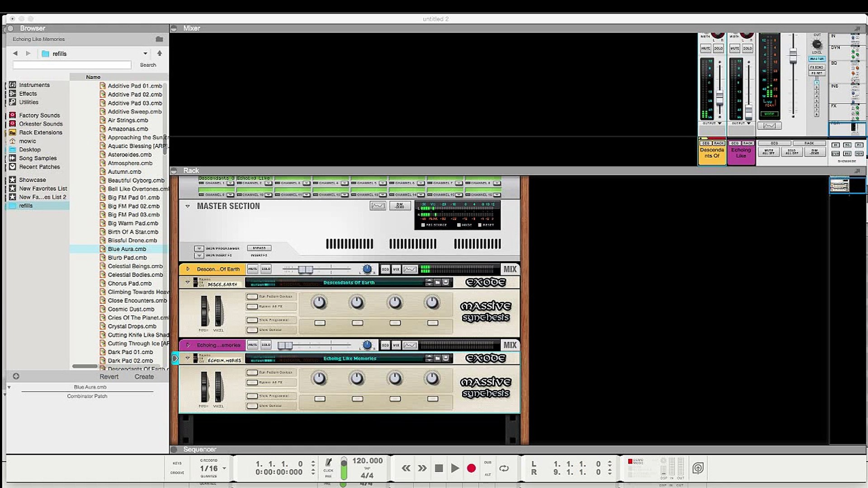Click the red Record button
Image resolution: width=868 pixels, height=488 pixels.
click(471, 468)
